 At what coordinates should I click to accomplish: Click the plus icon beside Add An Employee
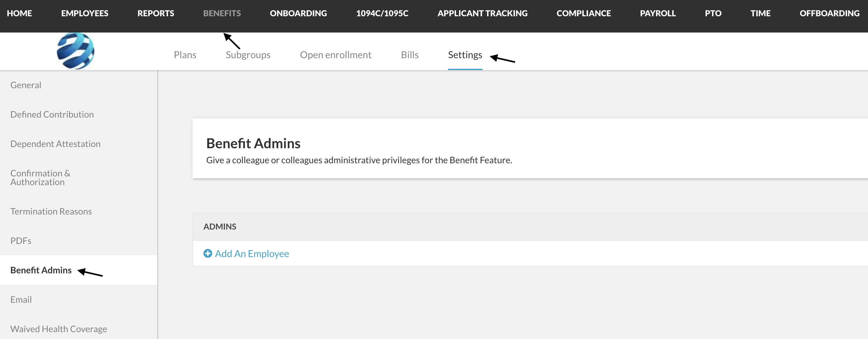[208, 253]
